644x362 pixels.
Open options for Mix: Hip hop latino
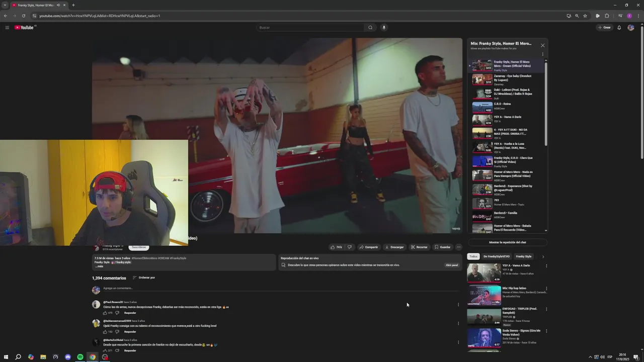546,289
